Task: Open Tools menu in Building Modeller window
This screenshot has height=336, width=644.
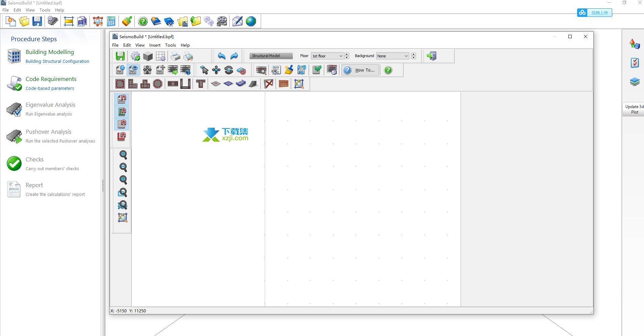Action: tap(171, 45)
